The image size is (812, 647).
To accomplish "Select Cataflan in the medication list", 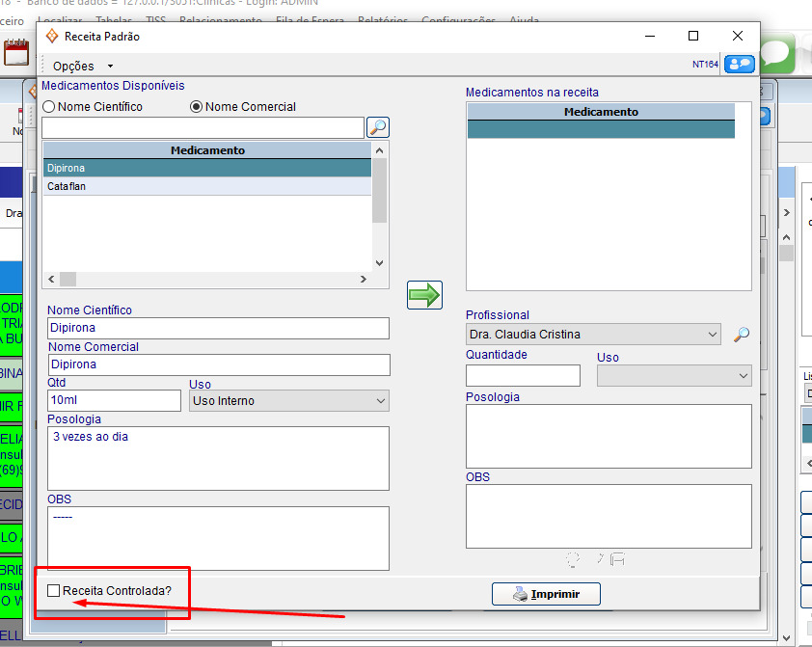I will tap(206, 186).
